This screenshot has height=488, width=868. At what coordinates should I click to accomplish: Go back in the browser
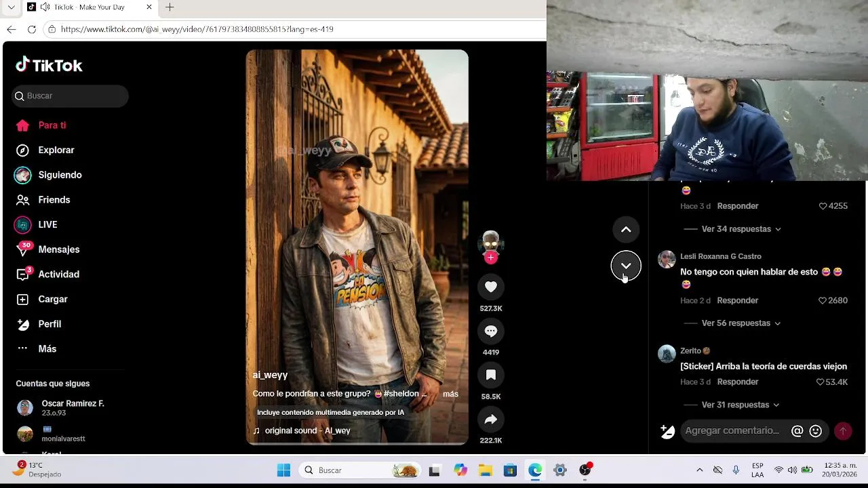[x=11, y=29]
